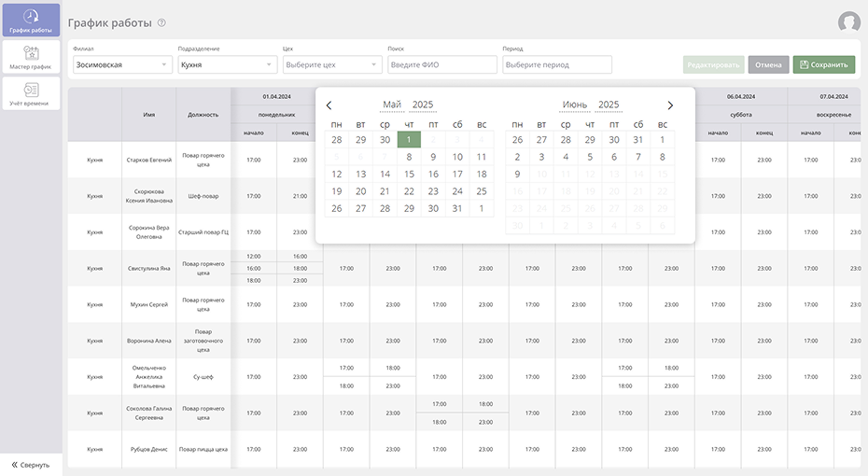Collapse the sidebar with Свернуть
868x476 pixels.
(31, 464)
